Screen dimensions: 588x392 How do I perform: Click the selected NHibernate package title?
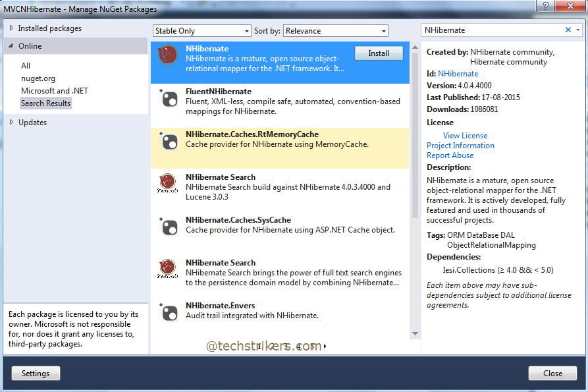pyautogui.click(x=207, y=48)
